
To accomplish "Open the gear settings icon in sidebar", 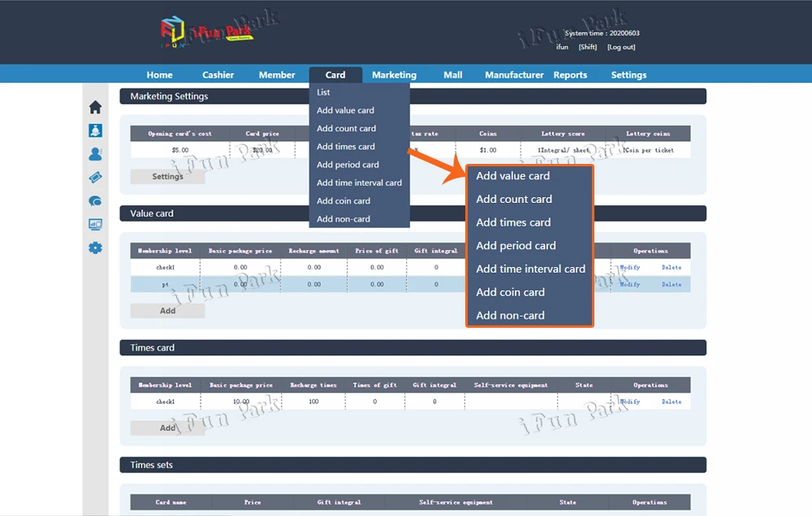I will coord(95,248).
